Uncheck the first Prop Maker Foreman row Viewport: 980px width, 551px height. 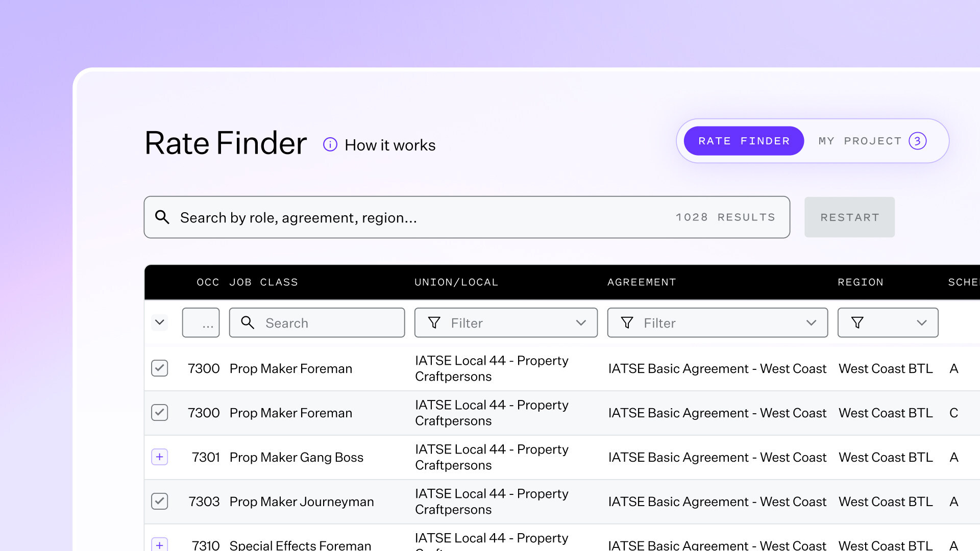point(160,368)
